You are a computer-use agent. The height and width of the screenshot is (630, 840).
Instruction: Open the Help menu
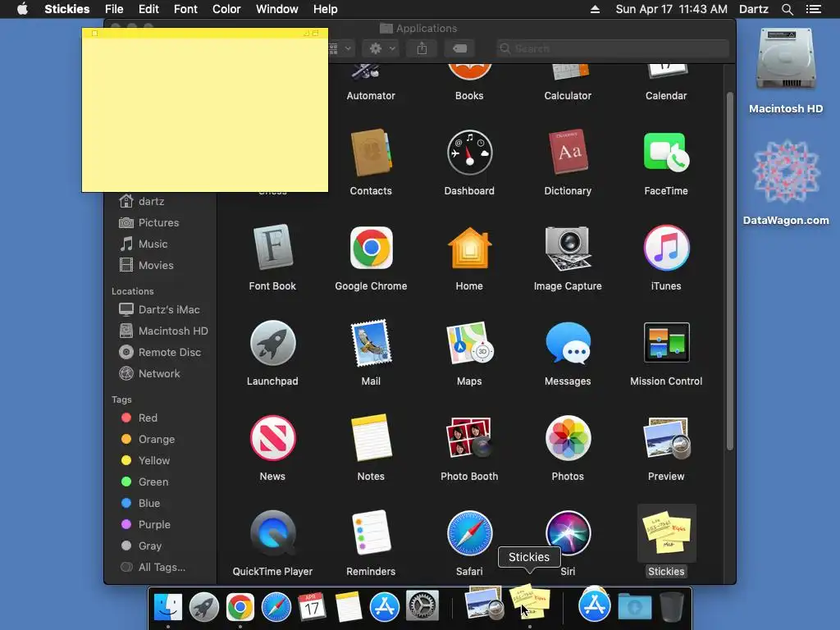point(325,9)
